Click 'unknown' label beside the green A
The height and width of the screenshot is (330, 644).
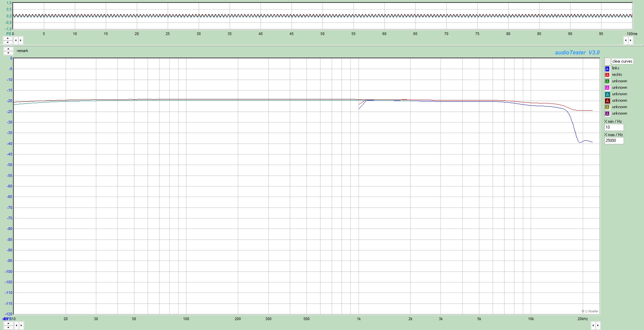[620, 81]
